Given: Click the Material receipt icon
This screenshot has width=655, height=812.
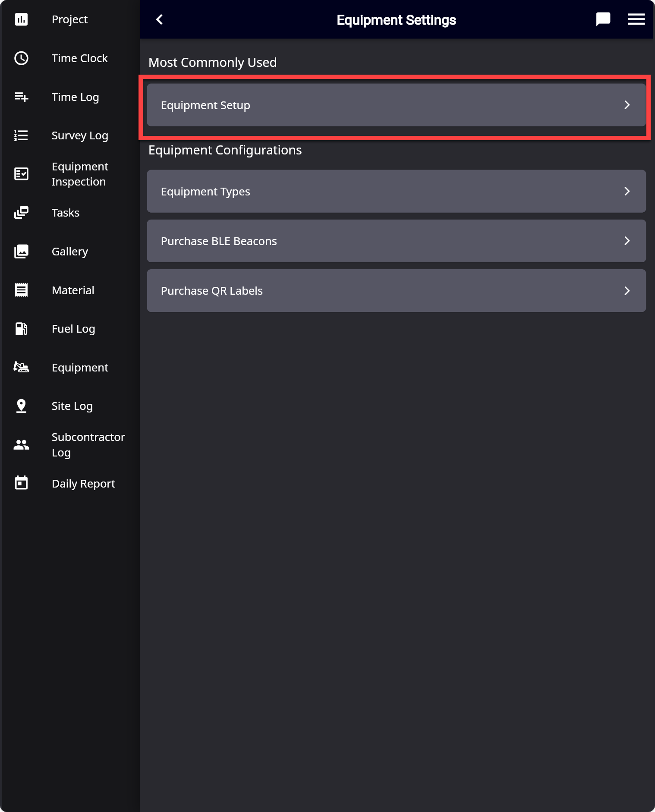Looking at the screenshot, I should [x=21, y=290].
